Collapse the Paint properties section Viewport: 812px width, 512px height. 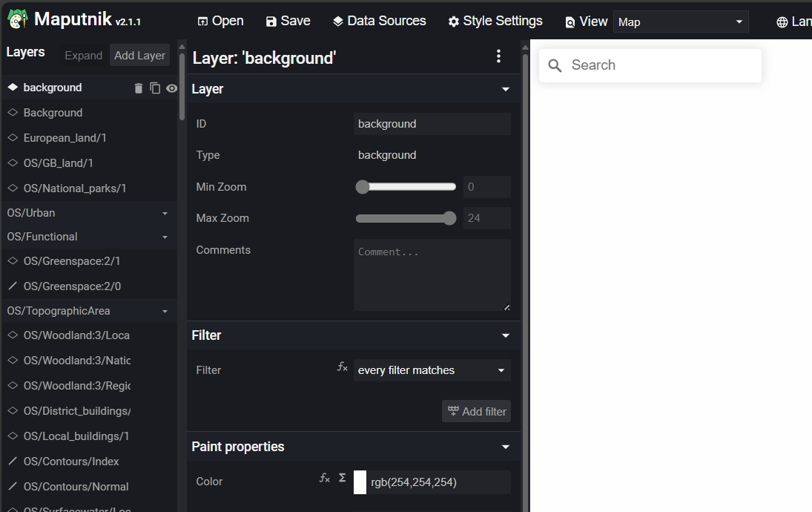pyautogui.click(x=505, y=447)
